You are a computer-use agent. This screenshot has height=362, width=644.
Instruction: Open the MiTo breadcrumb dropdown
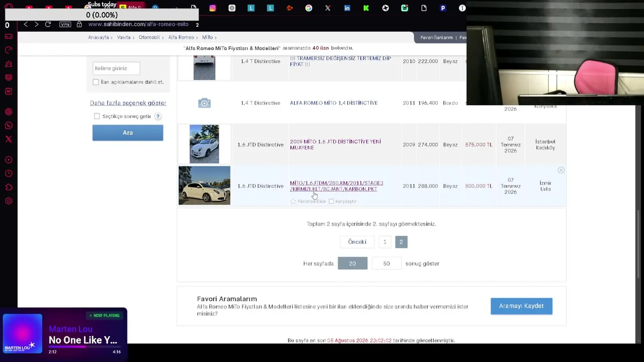click(x=207, y=37)
